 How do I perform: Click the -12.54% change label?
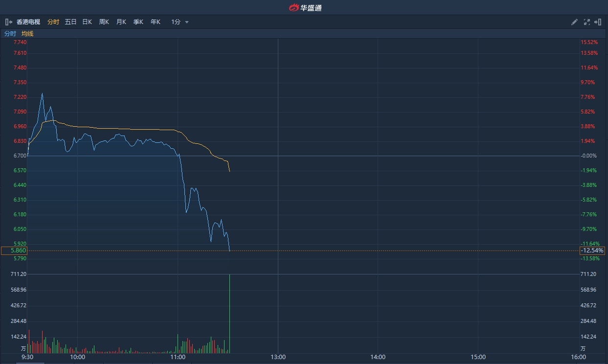point(592,250)
